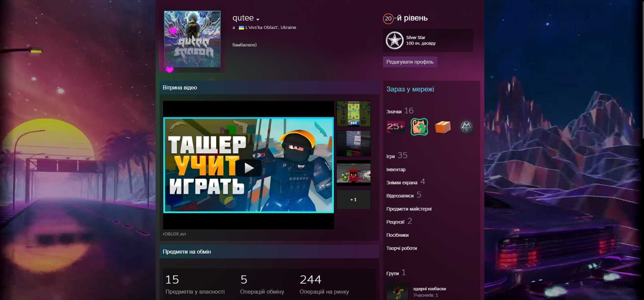Open the Інвентар link

pyautogui.click(x=396, y=170)
